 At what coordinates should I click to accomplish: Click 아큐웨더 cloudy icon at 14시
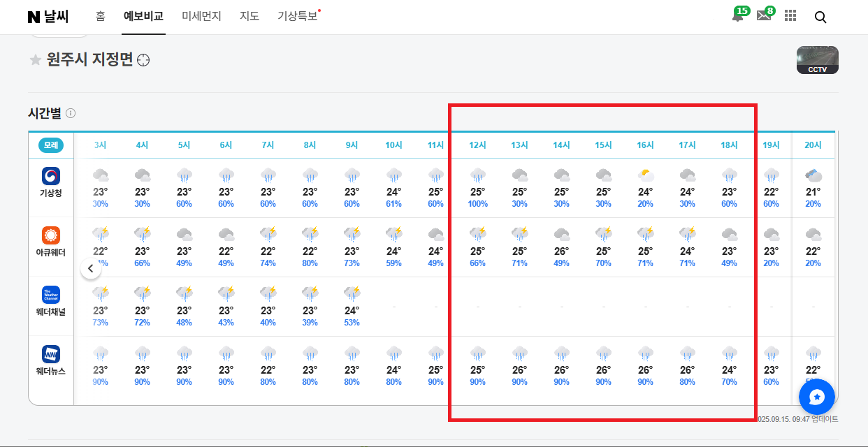(x=562, y=235)
